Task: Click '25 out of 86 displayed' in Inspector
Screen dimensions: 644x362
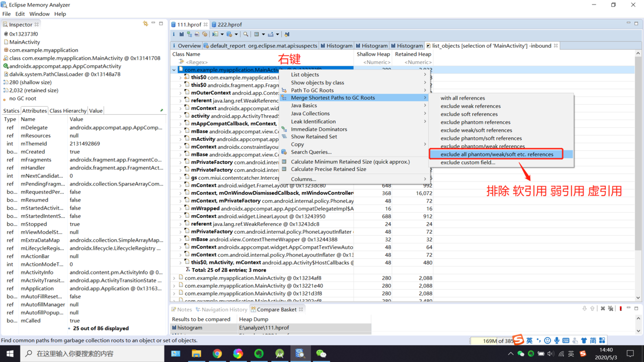Action: [101, 328]
